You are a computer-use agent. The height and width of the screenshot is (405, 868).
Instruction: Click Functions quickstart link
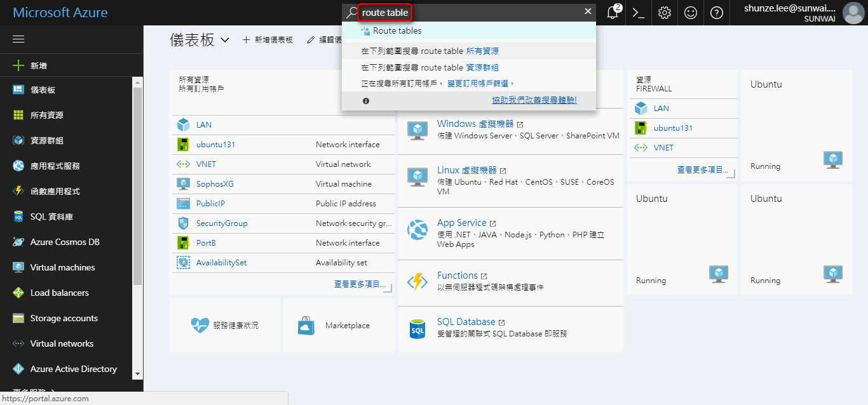[x=457, y=276]
